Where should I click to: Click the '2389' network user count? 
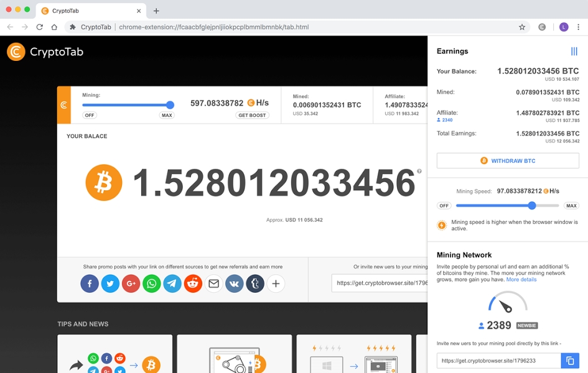point(499,325)
